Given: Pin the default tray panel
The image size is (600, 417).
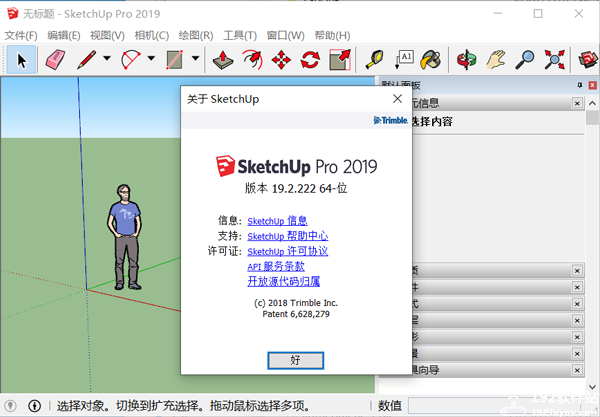Looking at the screenshot, I should [x=580, y=85].
